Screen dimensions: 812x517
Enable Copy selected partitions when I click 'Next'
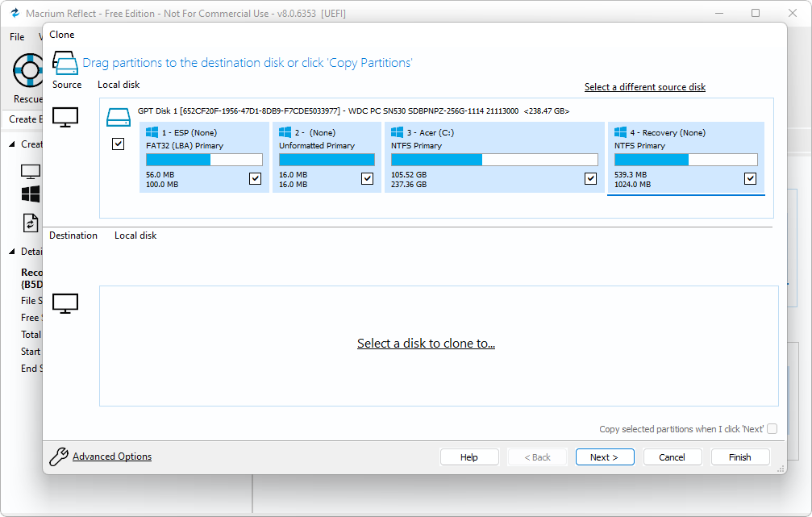772,428
